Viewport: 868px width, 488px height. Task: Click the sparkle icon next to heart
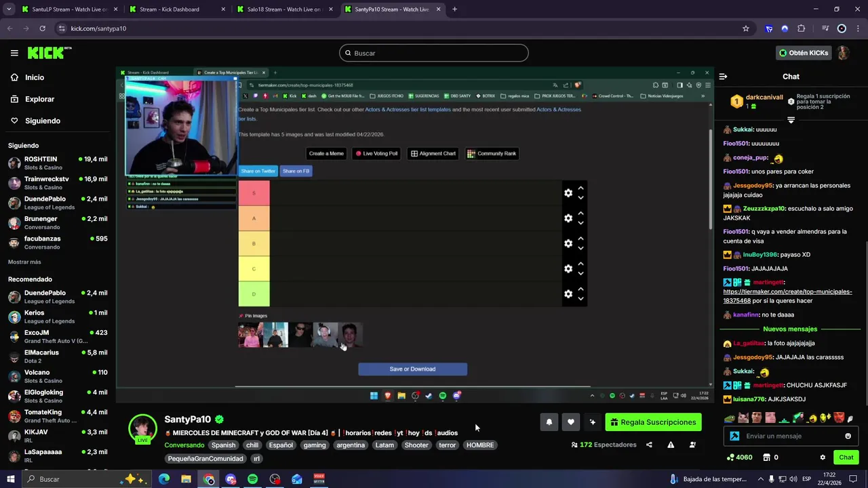tap(593, 422)
